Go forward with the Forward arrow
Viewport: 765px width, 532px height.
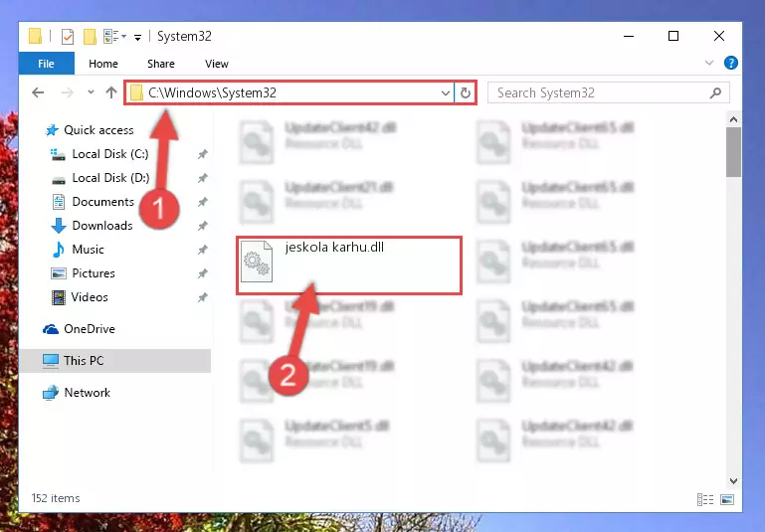point(67,92)
